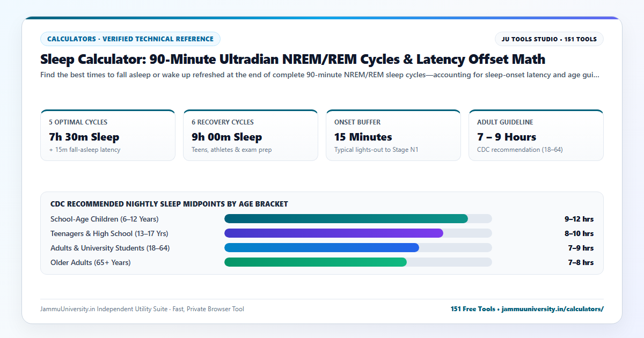Image resolution: width=644 pixels, height=338 pixels.
Task: Click the Calculators Verified Technical Reference badge
Action: click(x=130, y=39)
